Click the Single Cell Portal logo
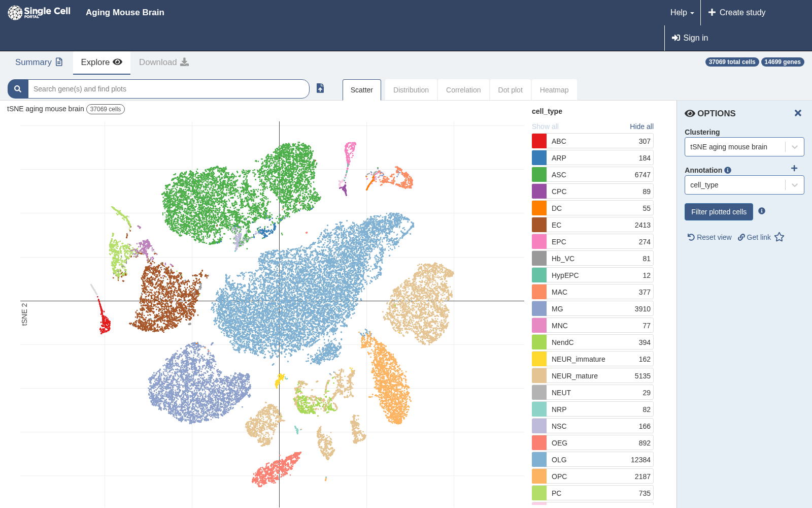The image size is (812, 508). coord(39,12)
